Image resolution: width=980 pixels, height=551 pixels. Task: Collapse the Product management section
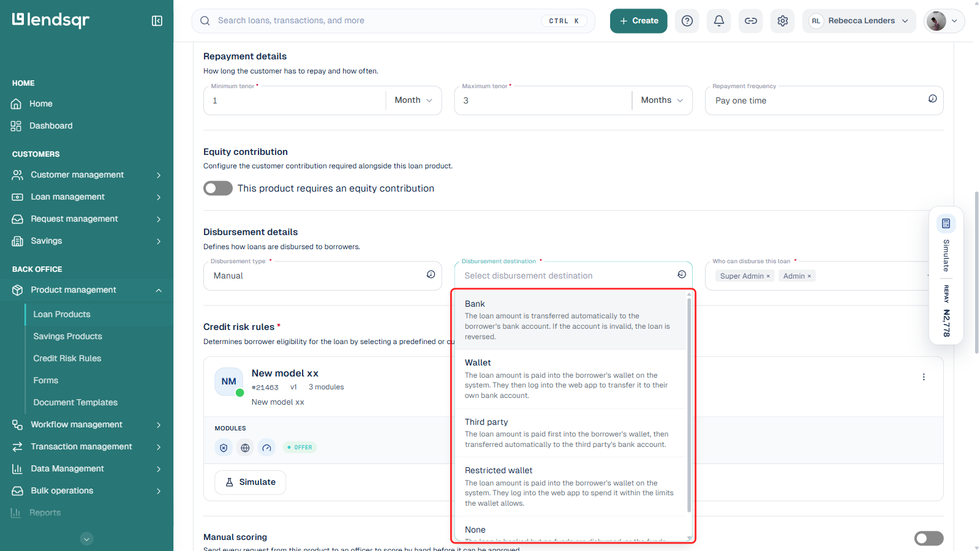(159, 290)
